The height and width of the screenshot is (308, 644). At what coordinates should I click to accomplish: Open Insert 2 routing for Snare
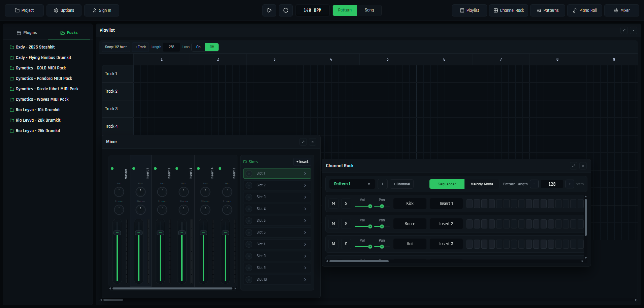click(x=446, y=224)
